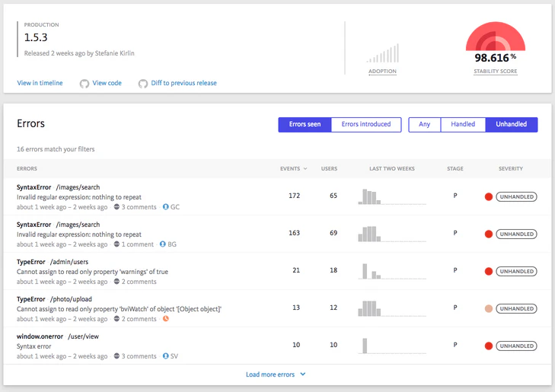Click the UNHANDLED badge in the /admin/users row

[x=516, y=272]
